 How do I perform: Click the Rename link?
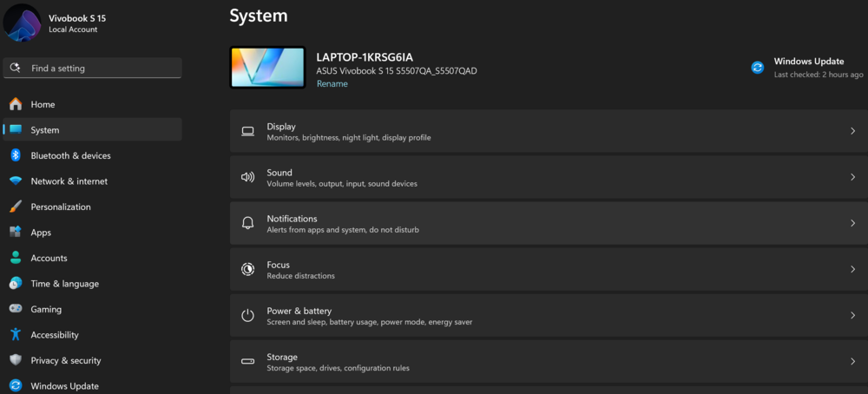tap(332, 84)
